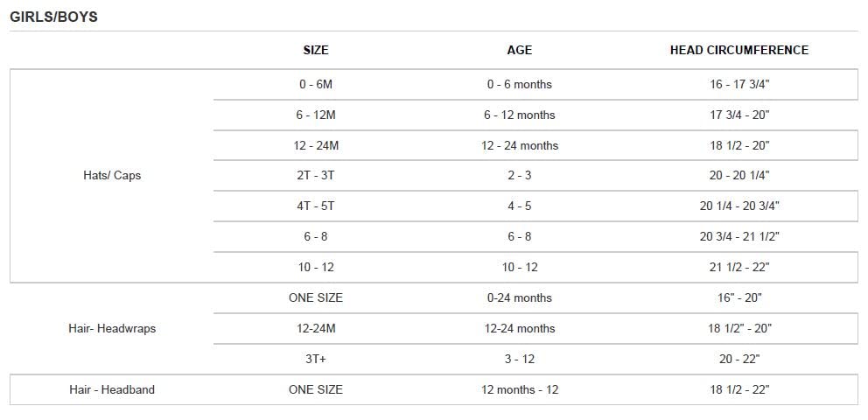Select the 10 - 12 age cell

[519, 267]
